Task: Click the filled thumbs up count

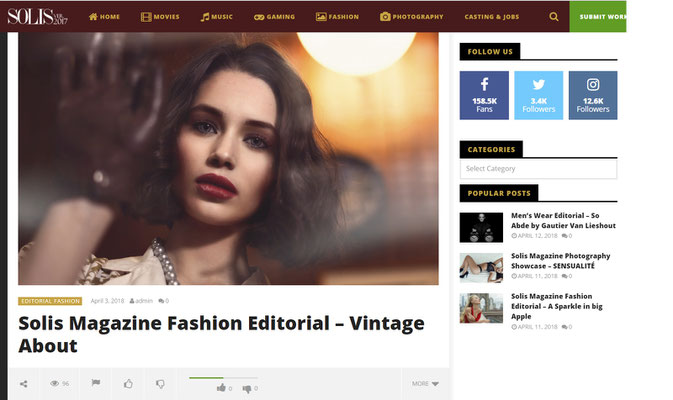Action: 224,388
